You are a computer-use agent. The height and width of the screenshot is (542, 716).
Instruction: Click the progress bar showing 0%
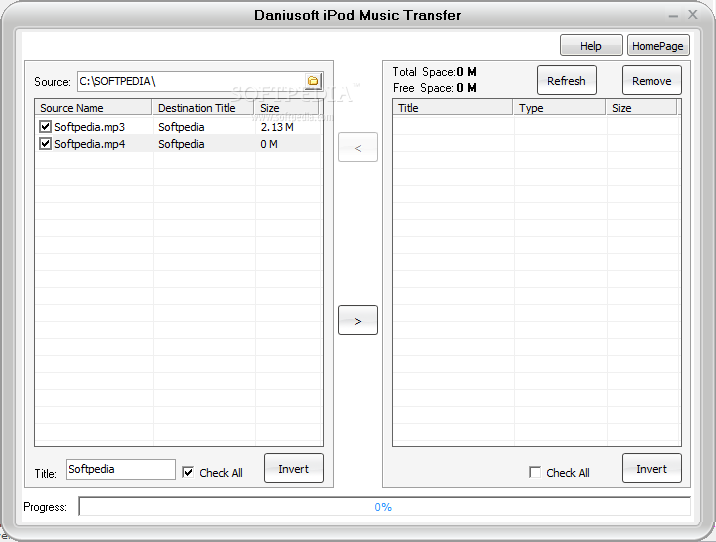coord(384,507)
